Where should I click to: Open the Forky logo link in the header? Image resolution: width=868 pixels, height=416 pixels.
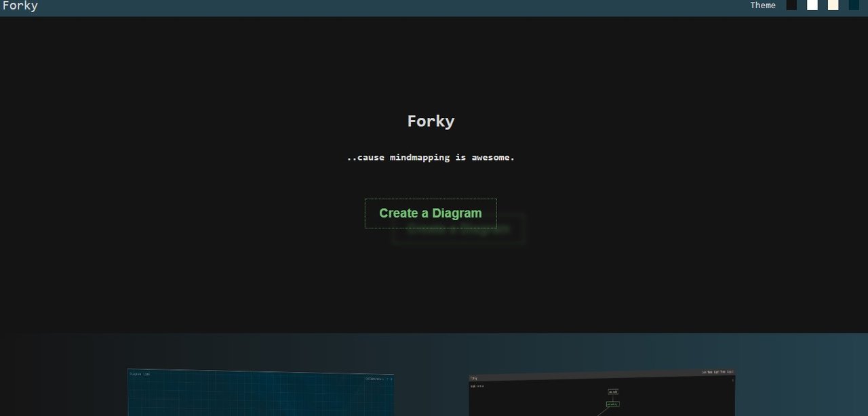point(20,6)
